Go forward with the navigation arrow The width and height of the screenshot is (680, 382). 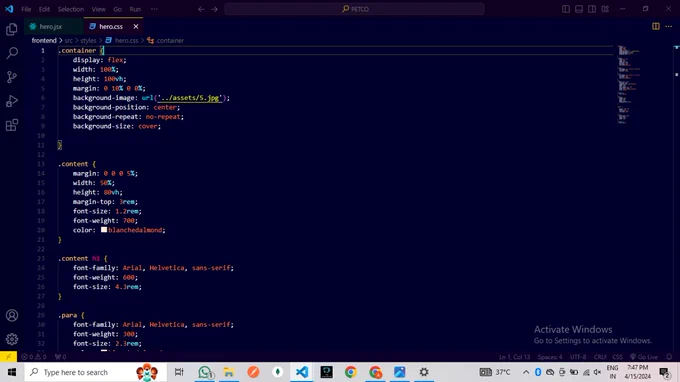pos(214,9)
